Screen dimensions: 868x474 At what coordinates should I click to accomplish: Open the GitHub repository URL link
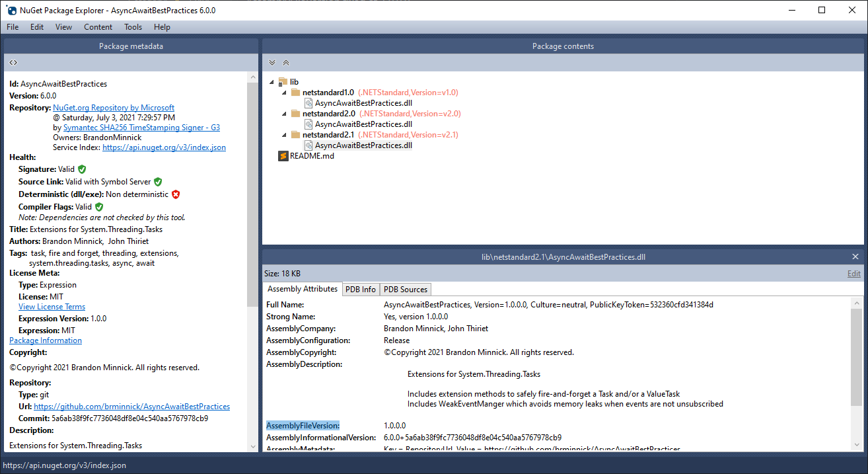pyautogui.click(x=131, y=407)
